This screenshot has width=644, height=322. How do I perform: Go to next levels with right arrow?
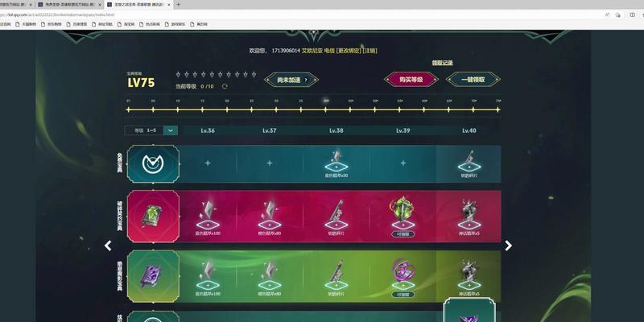point(509,246)
